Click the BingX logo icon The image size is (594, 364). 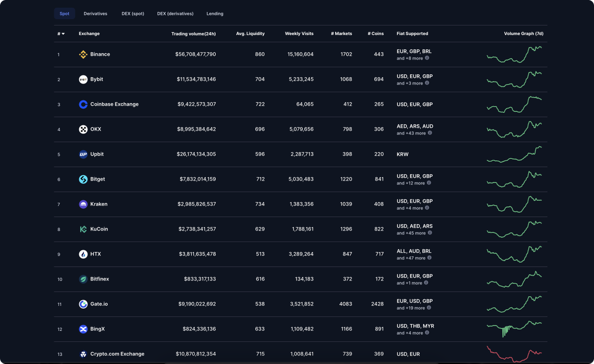point(83,329)
